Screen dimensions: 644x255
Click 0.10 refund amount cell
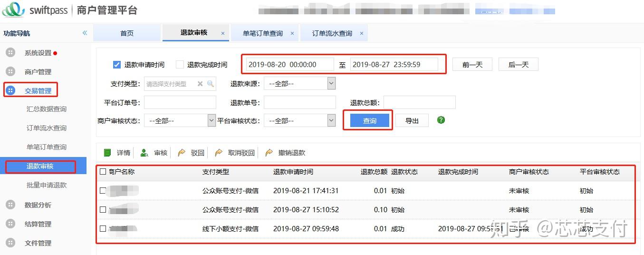coord(381,210)
